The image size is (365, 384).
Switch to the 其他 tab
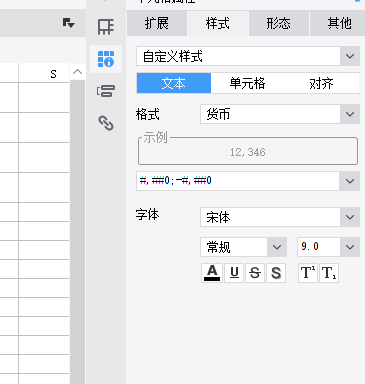339,23
